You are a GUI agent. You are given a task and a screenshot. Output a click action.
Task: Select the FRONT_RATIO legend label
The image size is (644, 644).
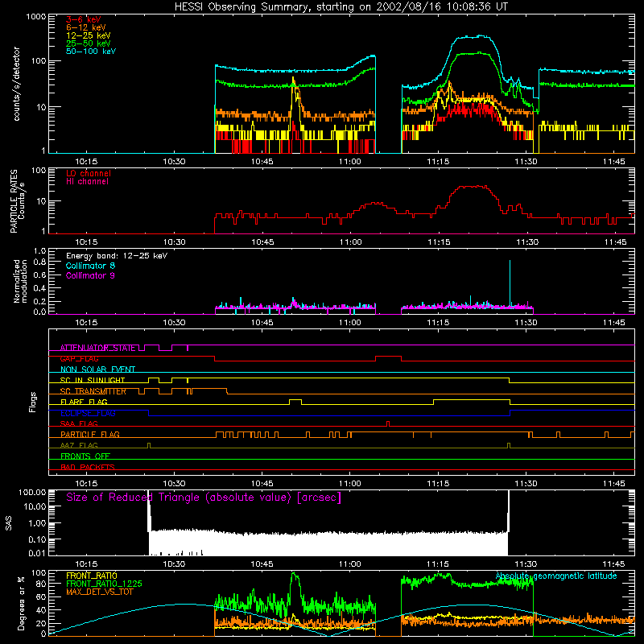coord(91,576)
